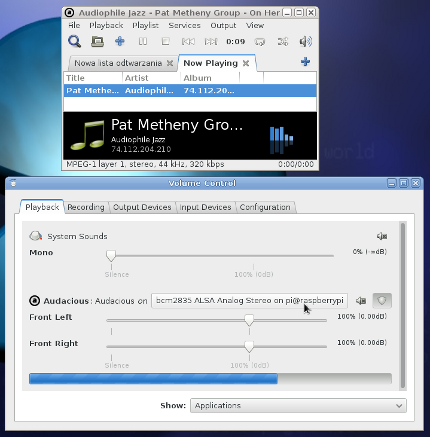Skip to next track in Audacious
430x437 pixels.
coord(211,41)
